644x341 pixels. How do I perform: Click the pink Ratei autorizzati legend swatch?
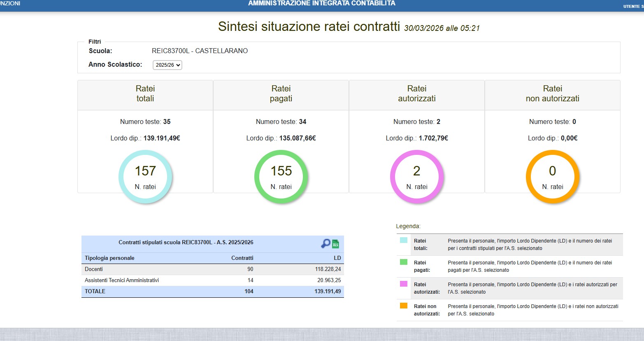[404, 284]
